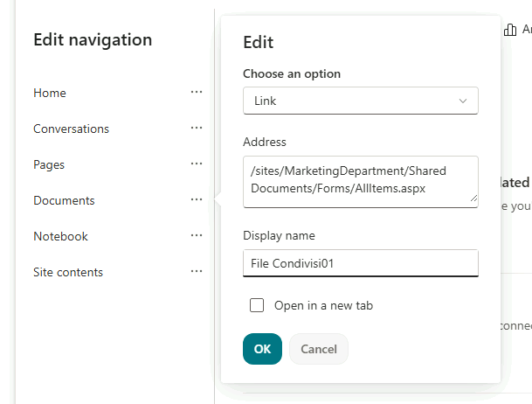This screenshot has height=404, width=532.
Task: Select the Pages navigation link
Action: (49, 165)
